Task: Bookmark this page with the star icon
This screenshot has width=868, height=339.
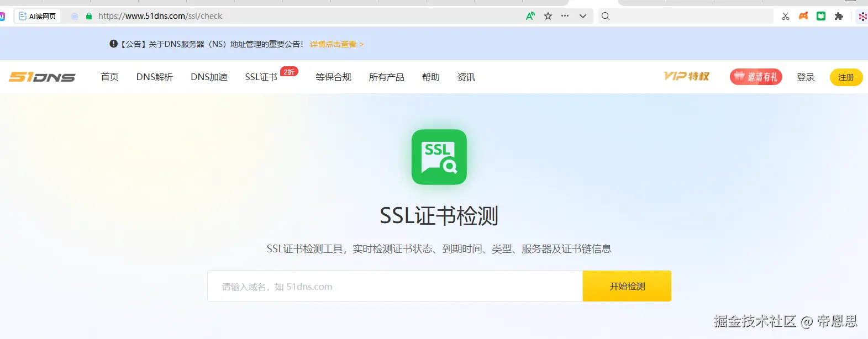Action: 548,16
